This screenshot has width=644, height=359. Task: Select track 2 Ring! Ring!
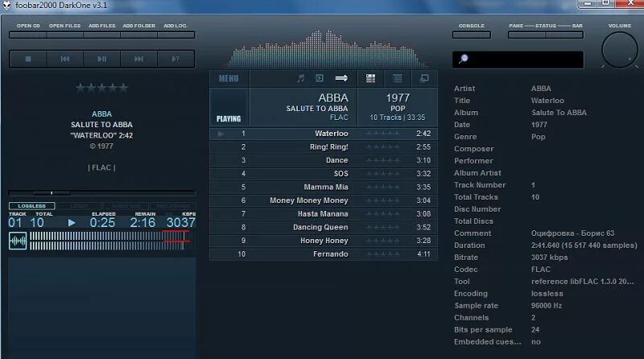click(x=324, y=147)
